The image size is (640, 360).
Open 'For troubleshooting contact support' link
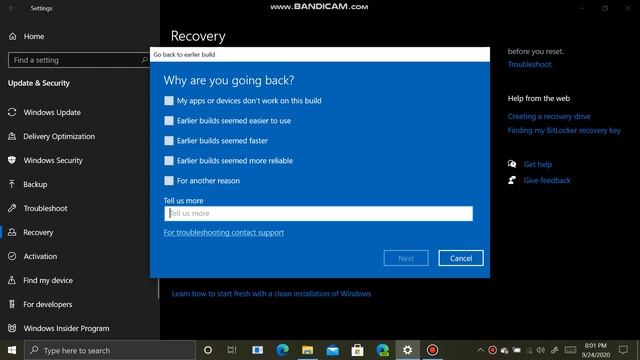tap(224, 233)
